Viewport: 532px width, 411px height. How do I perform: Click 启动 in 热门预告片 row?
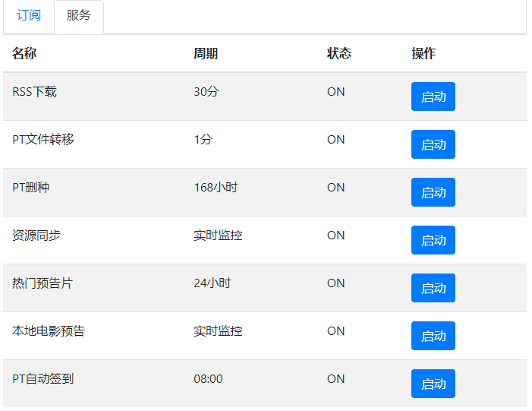tap(433, 288)
